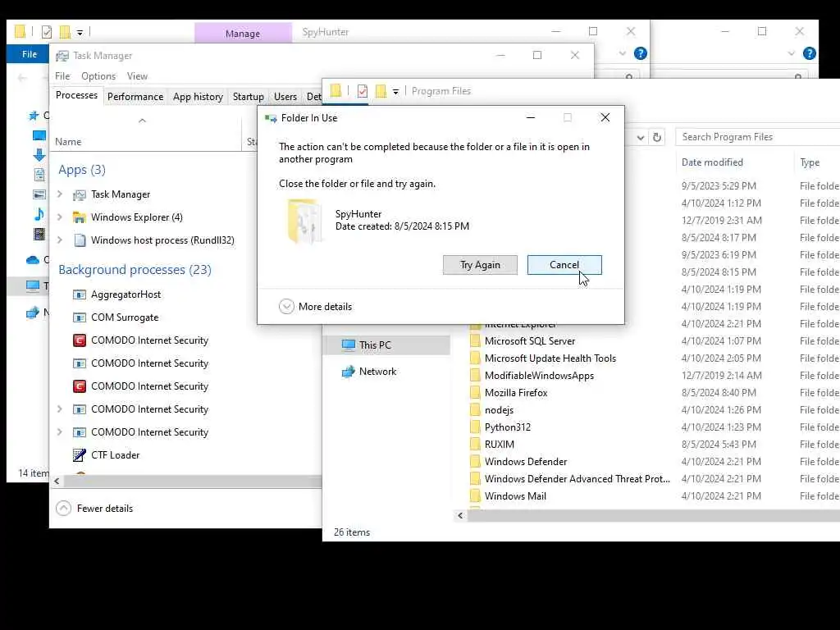The width and height of the screenshot is (840, 630).
Task: Select the AggregatorHost process icon
Action: pos(80,294)
